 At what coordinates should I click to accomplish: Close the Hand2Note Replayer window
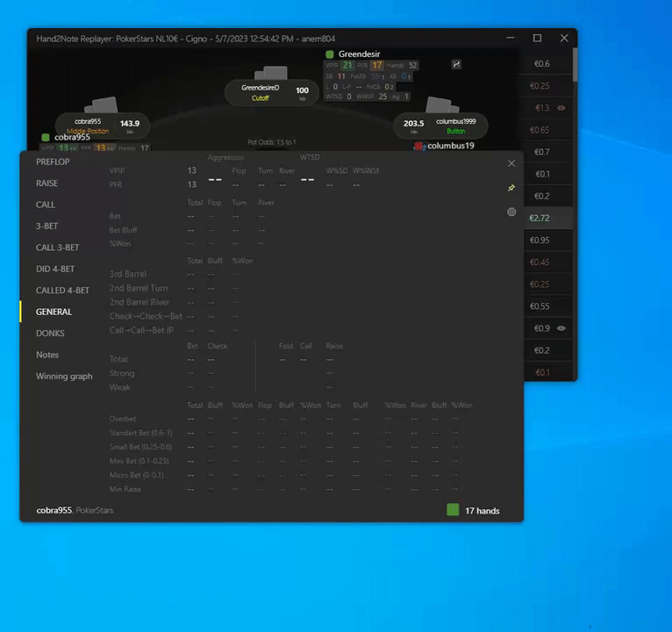click(564, 38)
